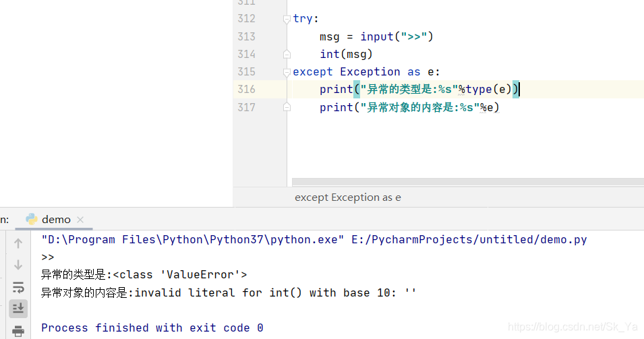The image size is (644, 339).
Task: Click the '异常对象的内容是:%s' string on line 317
Action: (420, 107)
